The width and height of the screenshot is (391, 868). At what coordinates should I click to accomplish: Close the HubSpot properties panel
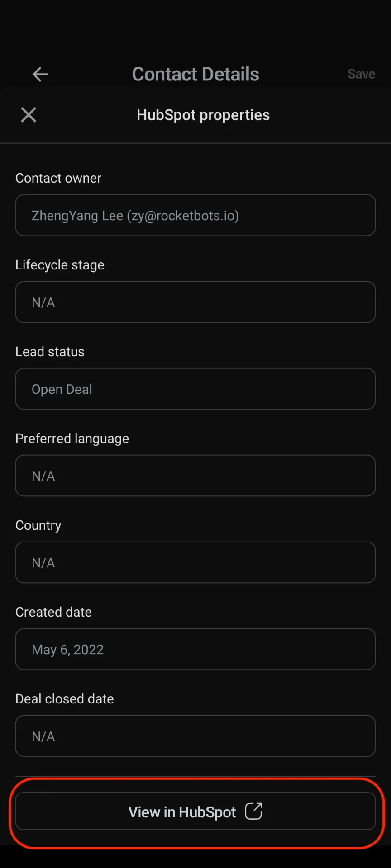tap(29, 115)
